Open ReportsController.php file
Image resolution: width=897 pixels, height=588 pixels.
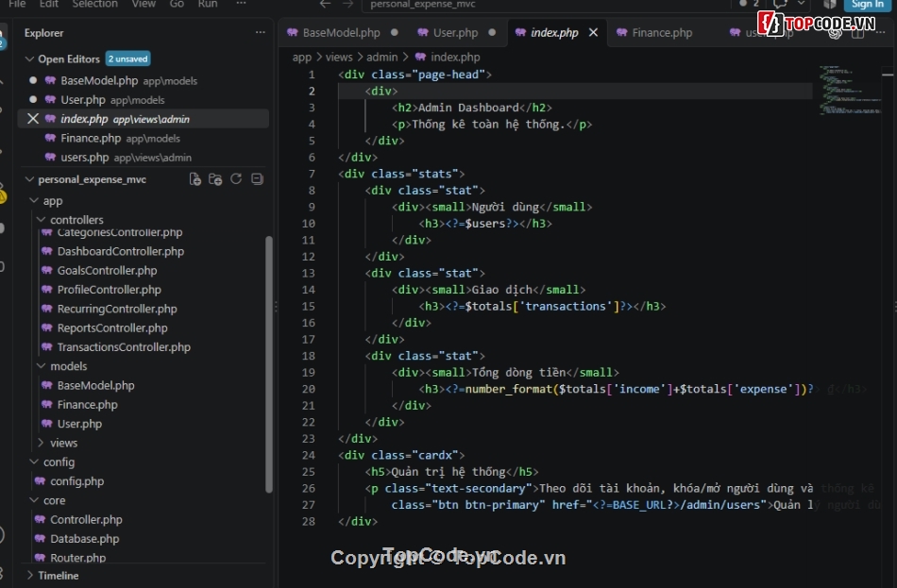[x=112, y=328]
